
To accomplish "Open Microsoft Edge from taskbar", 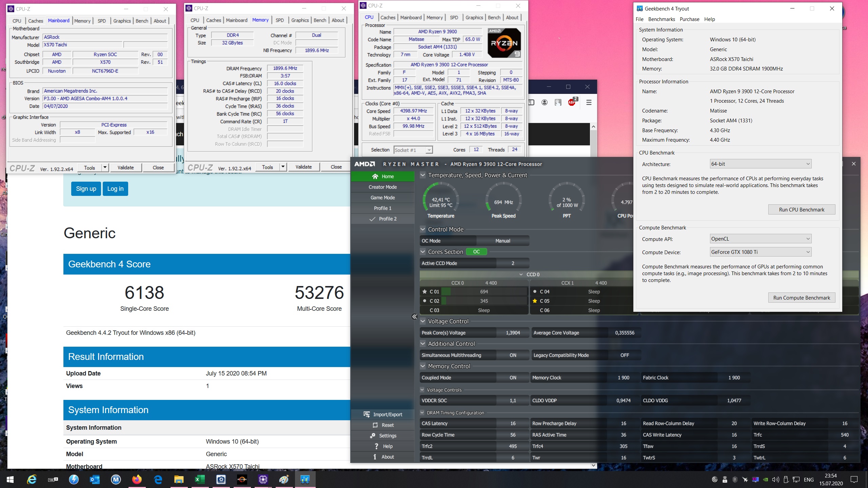I will point(158,480).
